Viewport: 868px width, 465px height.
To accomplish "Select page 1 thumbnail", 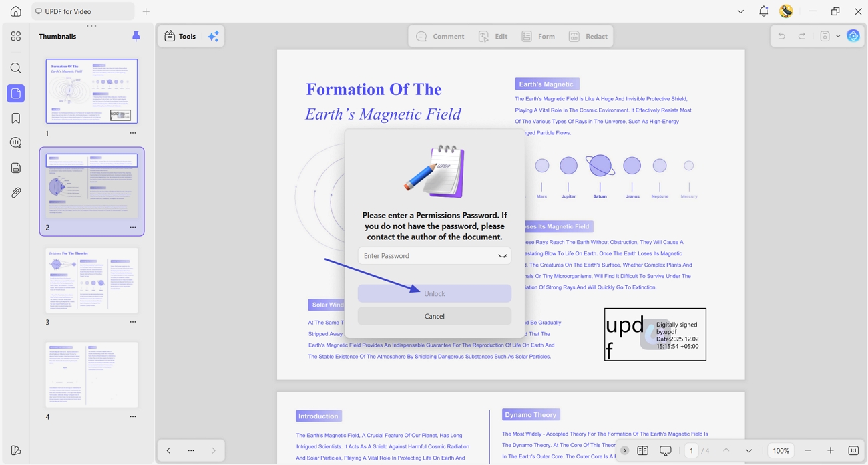I will 92,91.
